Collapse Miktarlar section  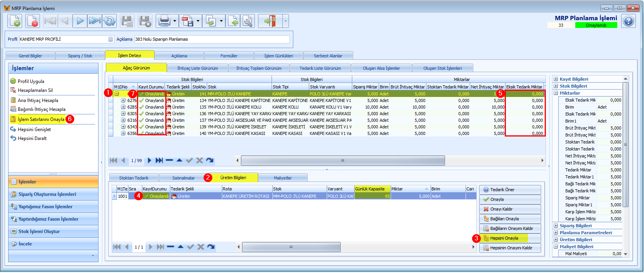pyautogui.click(x=556, y=93)
